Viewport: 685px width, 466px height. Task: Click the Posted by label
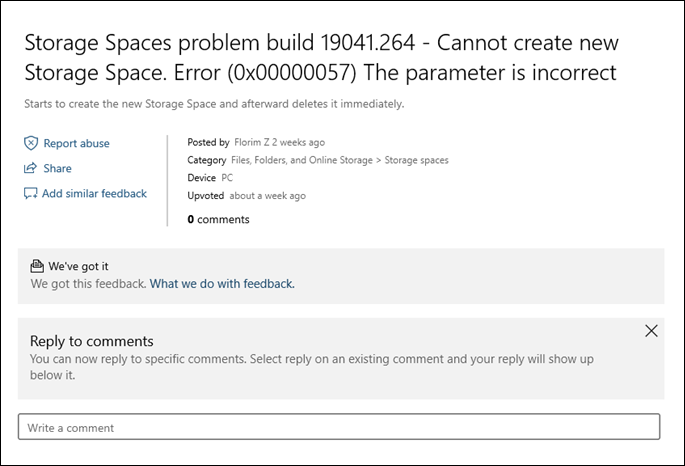click(x=208, y=142)
